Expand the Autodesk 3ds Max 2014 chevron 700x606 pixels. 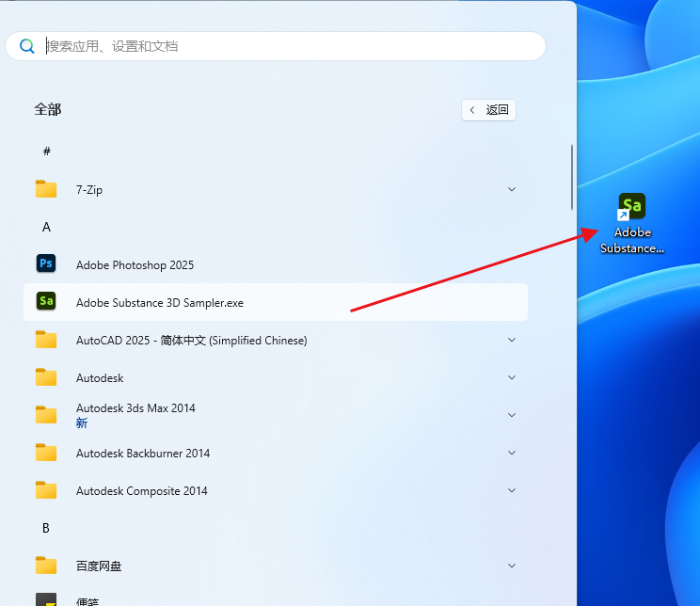point(512,415)
